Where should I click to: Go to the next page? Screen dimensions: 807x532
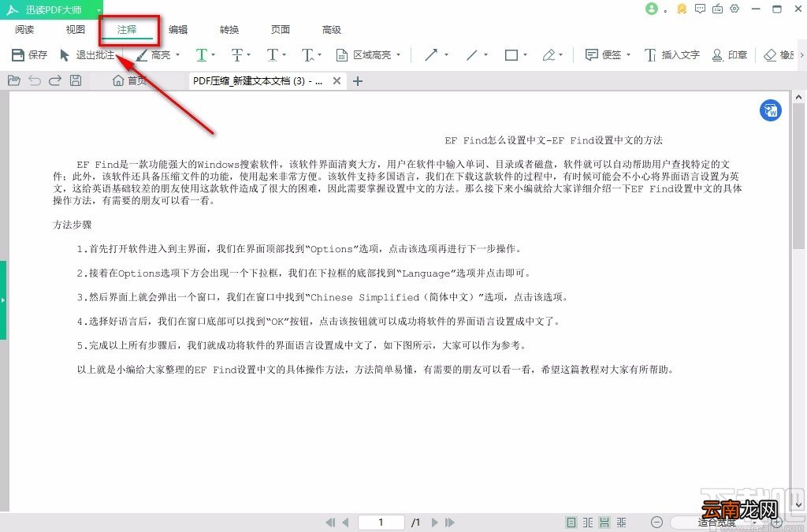[x=434, y=523]
